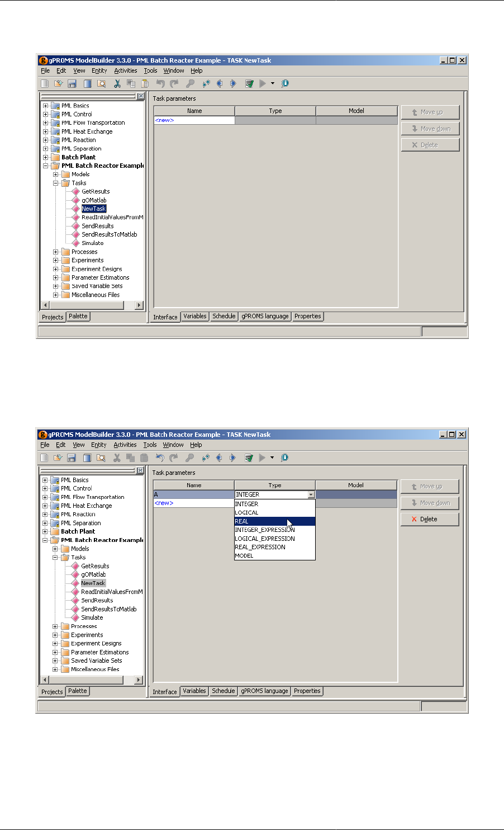Click the search magnifier icon in the upper window toolbar
504x830 pixels.
pos(101,83)
